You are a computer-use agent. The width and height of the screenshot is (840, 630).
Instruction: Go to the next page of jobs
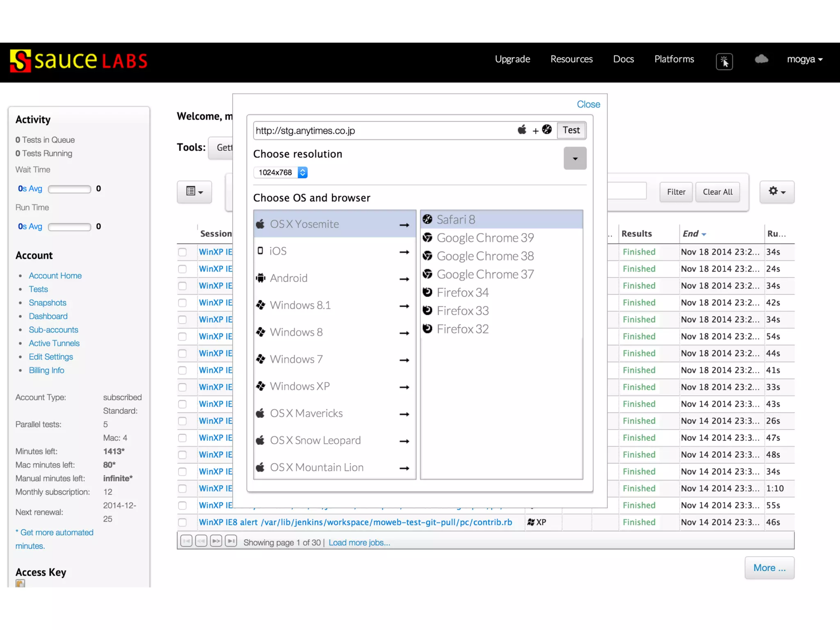[216, 541]
